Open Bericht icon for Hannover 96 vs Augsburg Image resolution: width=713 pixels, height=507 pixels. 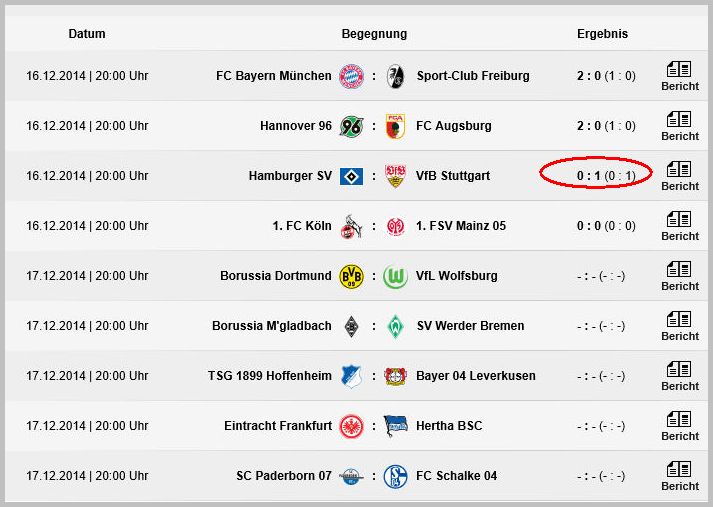coord(679,126)
